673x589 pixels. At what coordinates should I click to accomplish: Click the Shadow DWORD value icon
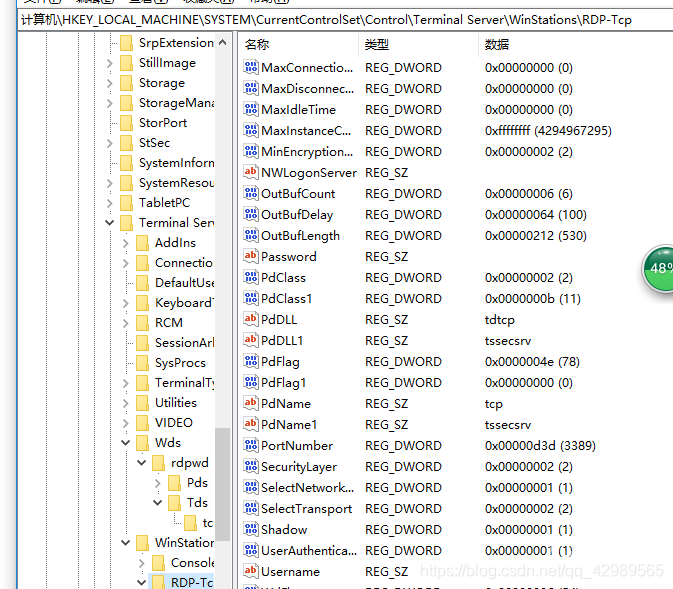coord(251,529)
